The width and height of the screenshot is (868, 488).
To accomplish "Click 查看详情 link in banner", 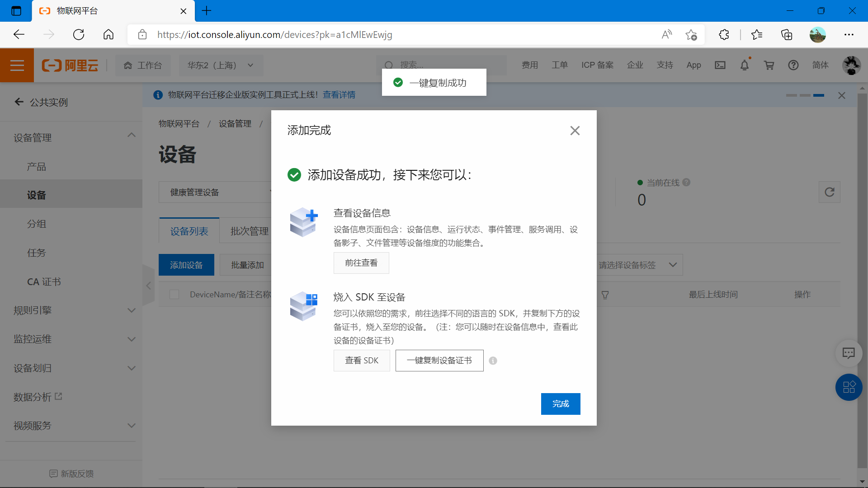I will click(339, 95).
